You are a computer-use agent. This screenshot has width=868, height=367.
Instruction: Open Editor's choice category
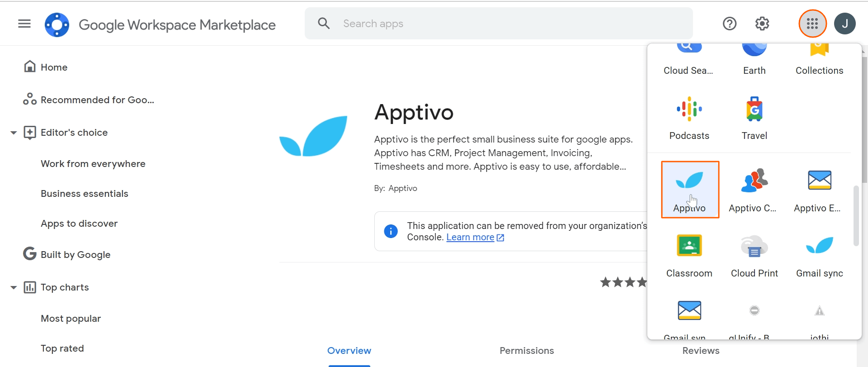[x=74, y=133]
